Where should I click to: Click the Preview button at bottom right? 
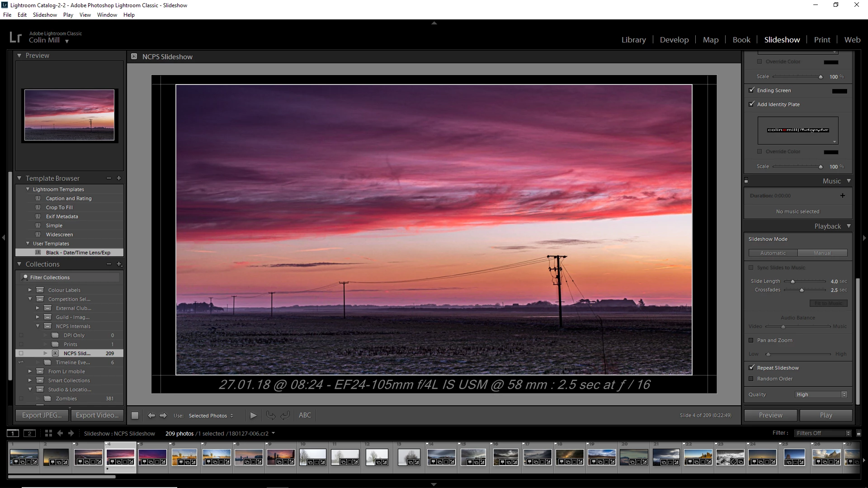(x=770, y=415)
